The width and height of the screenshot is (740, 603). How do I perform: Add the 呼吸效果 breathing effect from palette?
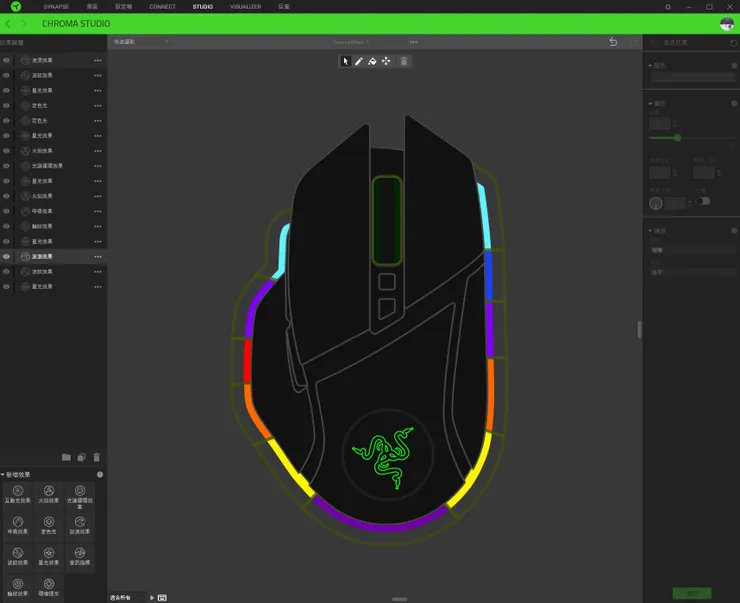pos(18,526)
